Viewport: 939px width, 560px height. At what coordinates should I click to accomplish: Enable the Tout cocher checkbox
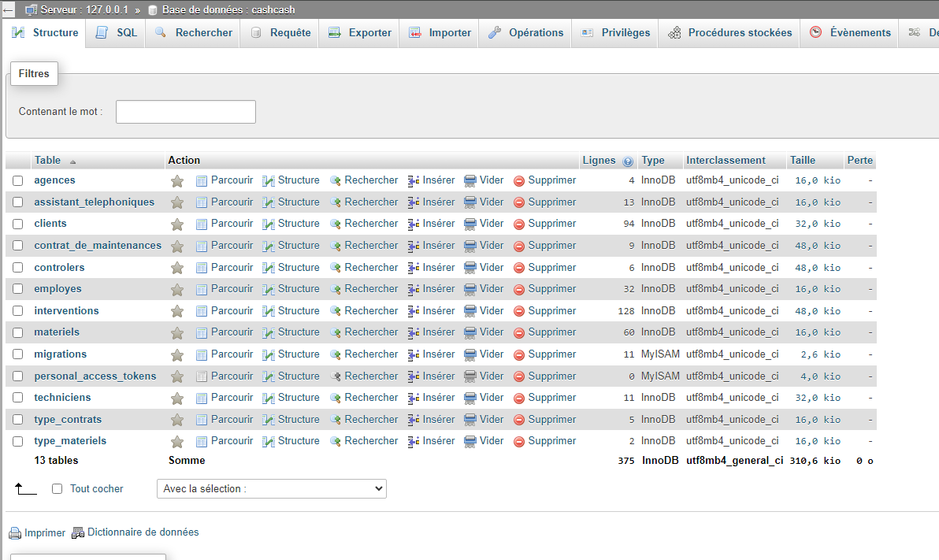pyautogui.click(x=57, y=489)
